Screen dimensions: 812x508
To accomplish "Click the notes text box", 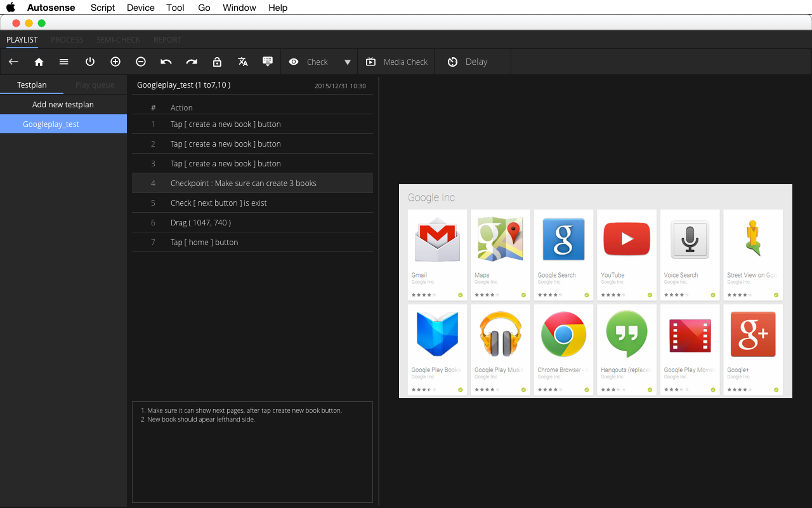I will tap(252, 452).
